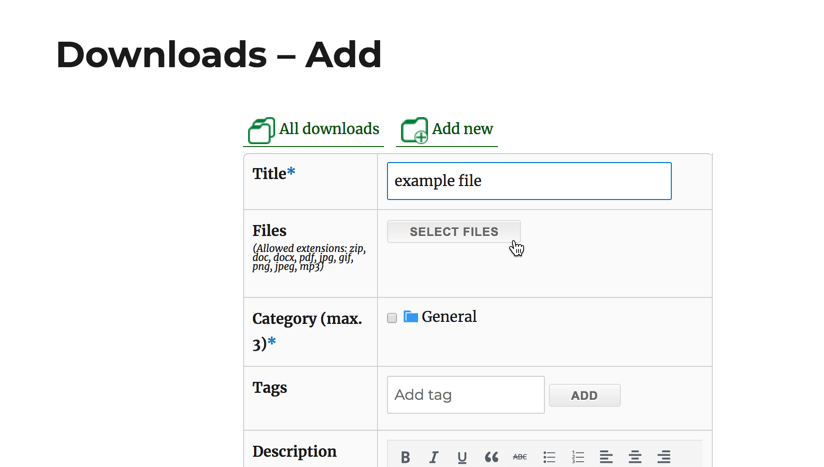This screenshot has width=824, height=467.
Task: Align description text left
Action: coord(606,457)
